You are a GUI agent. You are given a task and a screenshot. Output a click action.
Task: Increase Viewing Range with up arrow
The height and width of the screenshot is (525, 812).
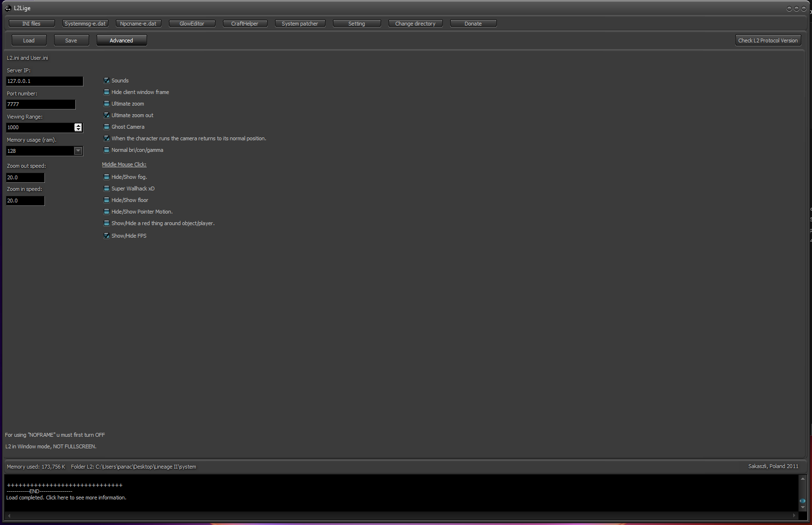78,125
